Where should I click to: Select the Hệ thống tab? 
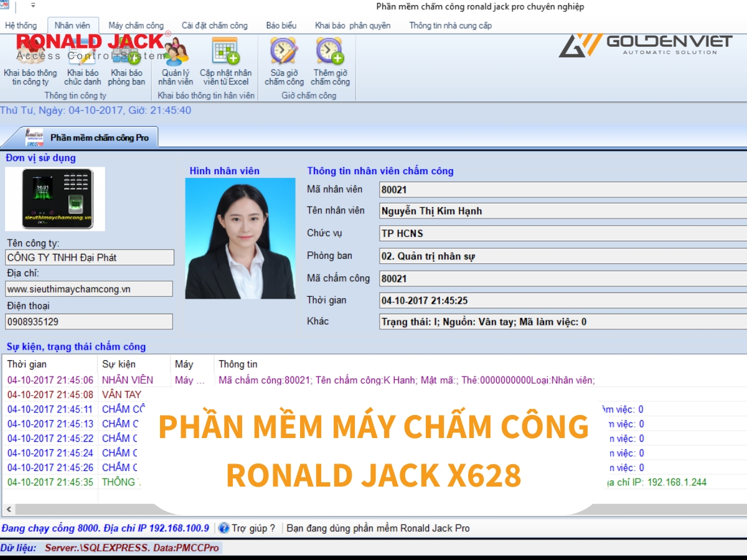(21, 26)
